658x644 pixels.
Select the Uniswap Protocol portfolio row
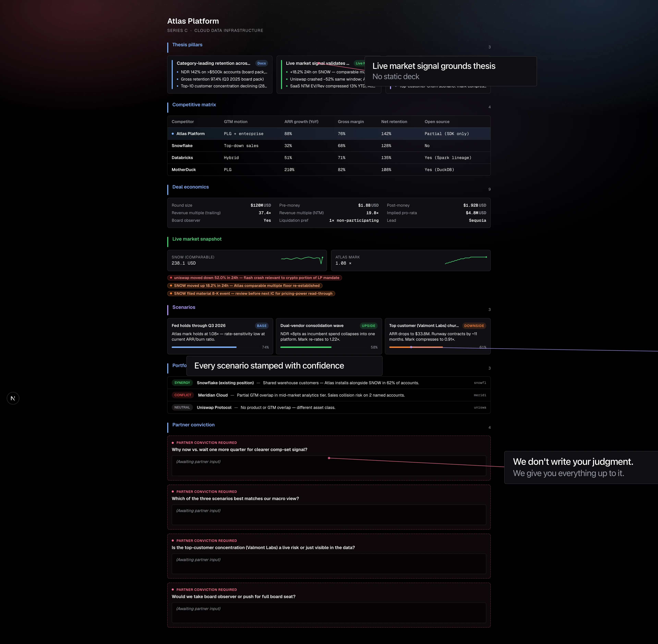coord(329,408)
